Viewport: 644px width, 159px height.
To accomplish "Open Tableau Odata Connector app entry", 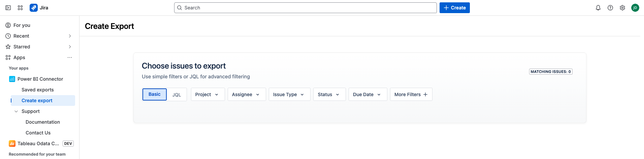I will (x=38, y=144).
